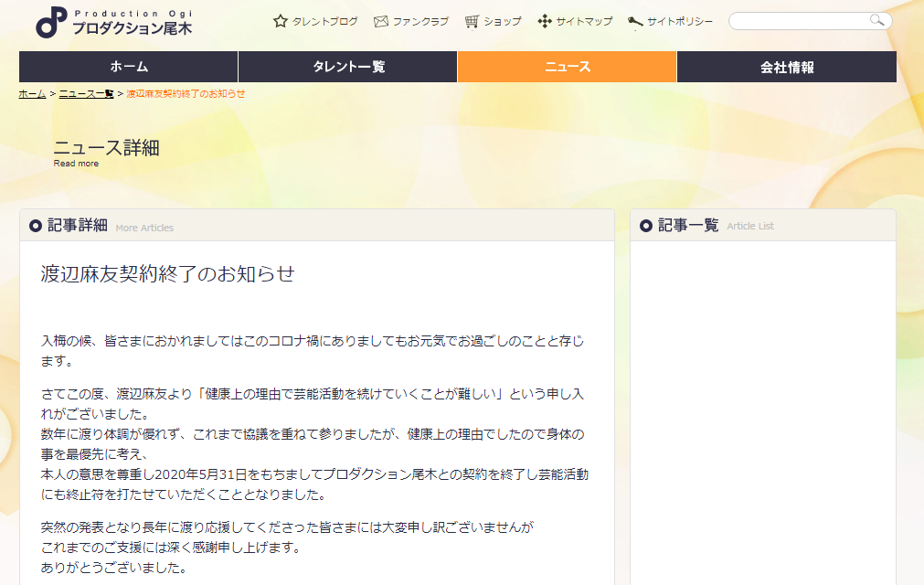Select the ニュース navigation tab
The image size is (924, 585).
coord(567,67)
